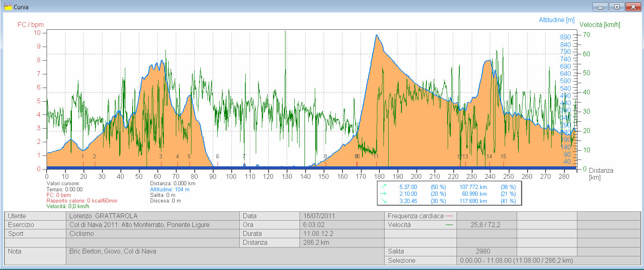Click cursor value Distanza: 0.000 km
The height and width of the screenshot is (270, 644).
coord(173,184)
